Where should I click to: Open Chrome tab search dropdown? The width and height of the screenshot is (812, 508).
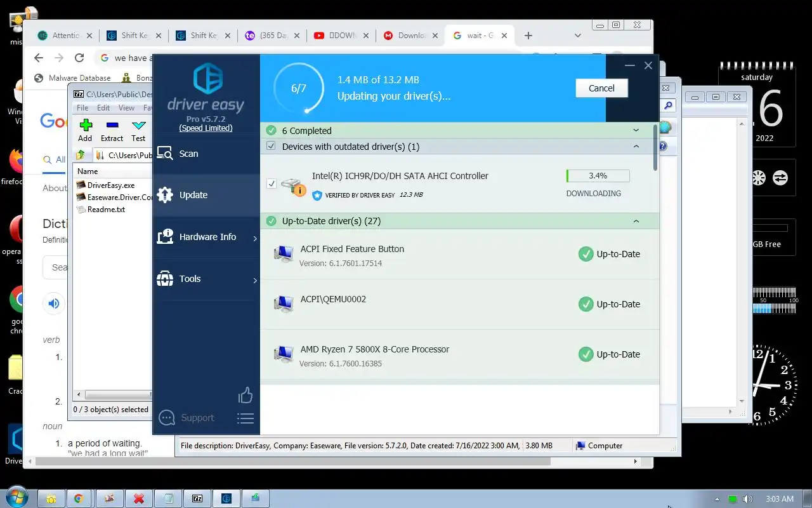click(x=577, y=36)
